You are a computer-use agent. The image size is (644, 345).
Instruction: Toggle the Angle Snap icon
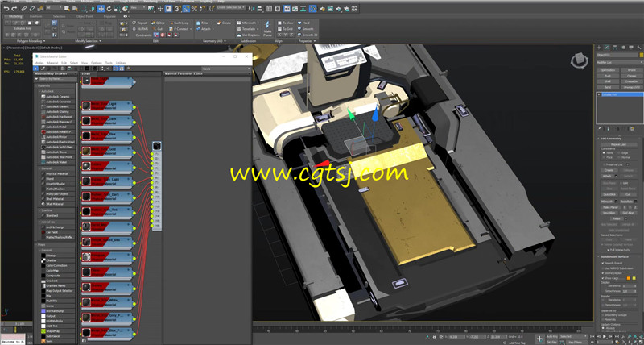187,8
